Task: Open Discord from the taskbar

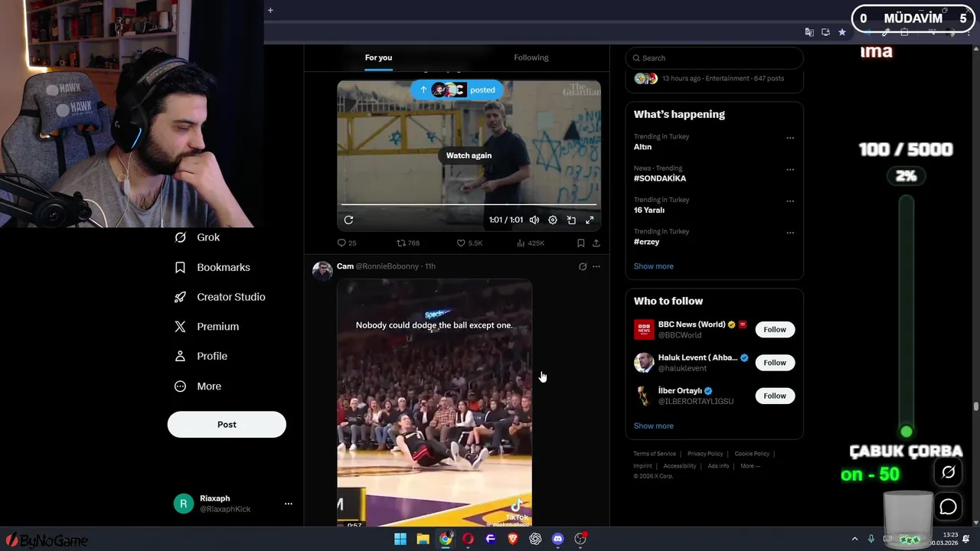Action: click(x=558, y=539)
